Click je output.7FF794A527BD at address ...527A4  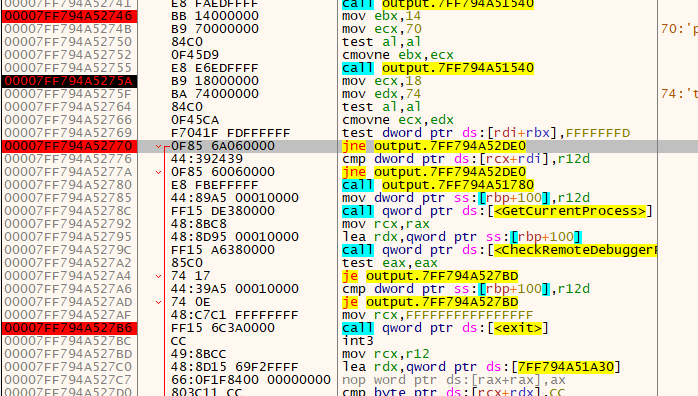tap(430, 276)
